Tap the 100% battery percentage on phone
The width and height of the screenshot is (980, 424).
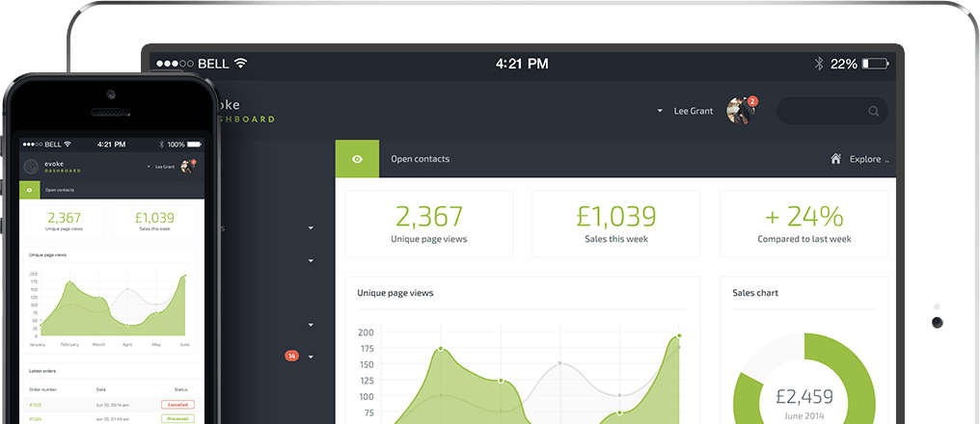click(176, 145)
